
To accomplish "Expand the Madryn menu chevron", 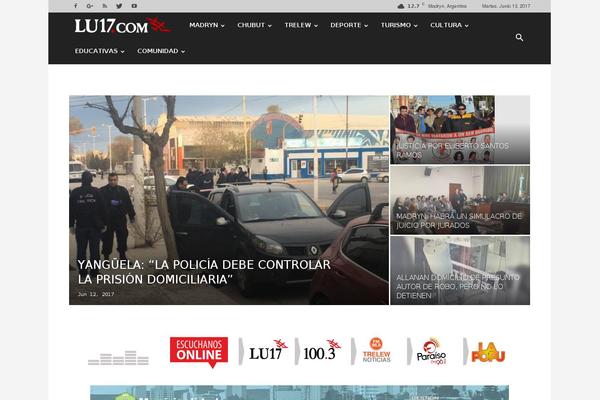I will (223, 26).
